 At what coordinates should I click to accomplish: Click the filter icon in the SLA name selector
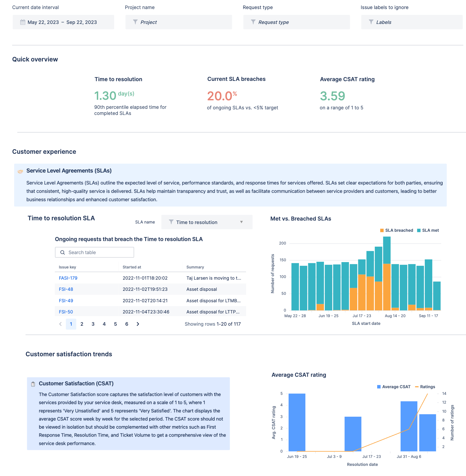[171, 222]
